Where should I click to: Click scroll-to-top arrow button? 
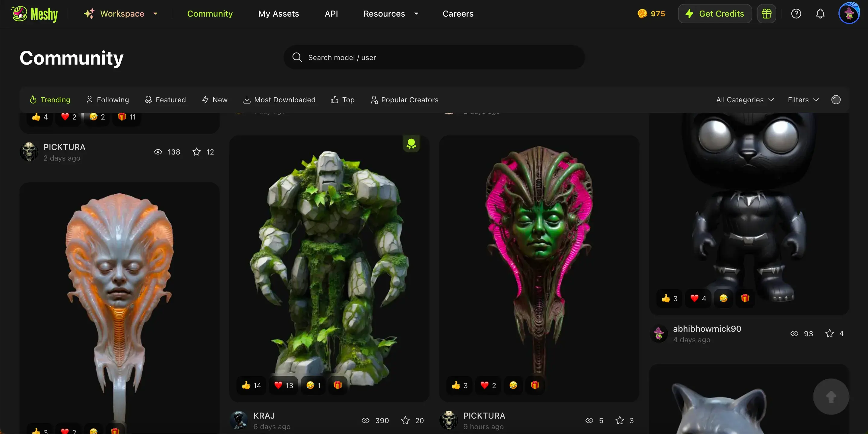(x=831, y=396)
